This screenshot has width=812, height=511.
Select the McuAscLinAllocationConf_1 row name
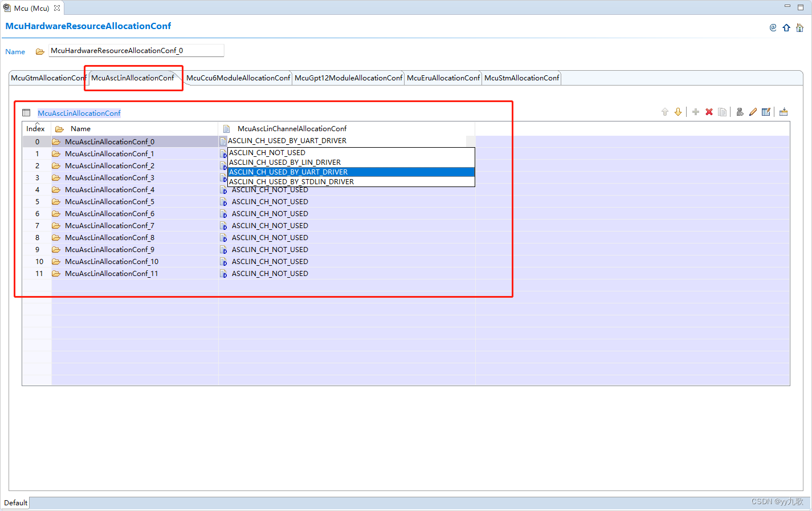109,154
